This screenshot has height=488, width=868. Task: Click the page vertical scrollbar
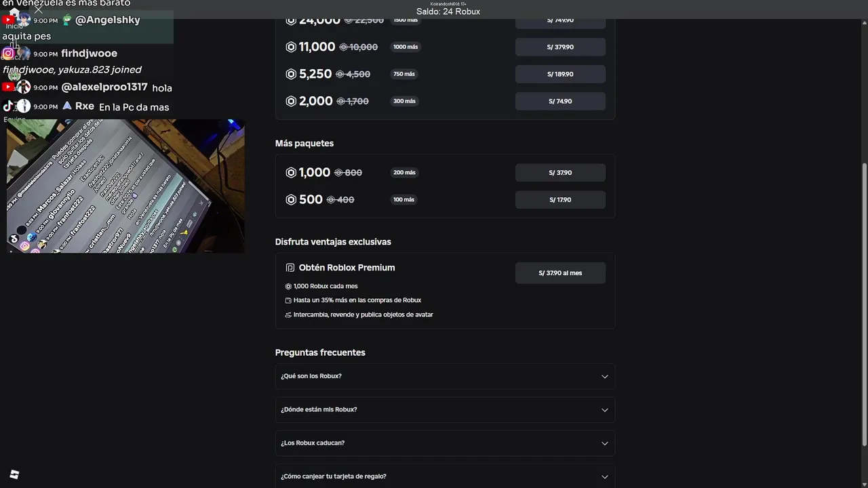point(864,305)
